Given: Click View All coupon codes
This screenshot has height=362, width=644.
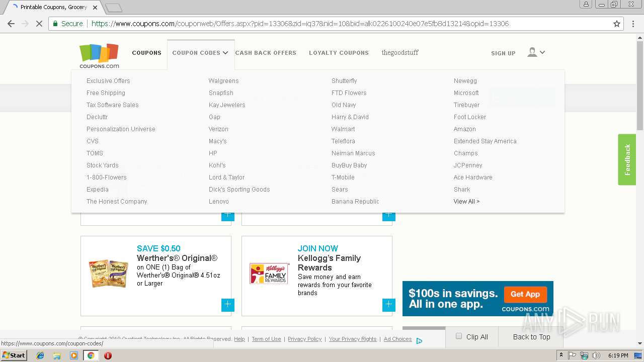Looking at the screenshot, I should [x=466, y=202].
